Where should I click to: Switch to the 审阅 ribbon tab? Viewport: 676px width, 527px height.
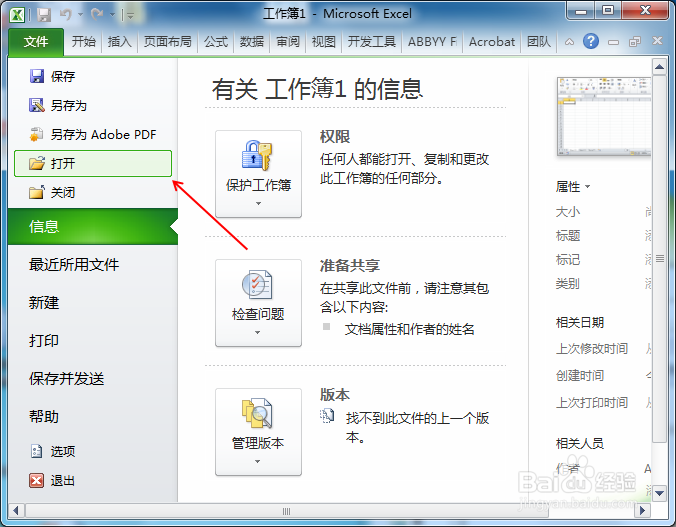point(288,41)
